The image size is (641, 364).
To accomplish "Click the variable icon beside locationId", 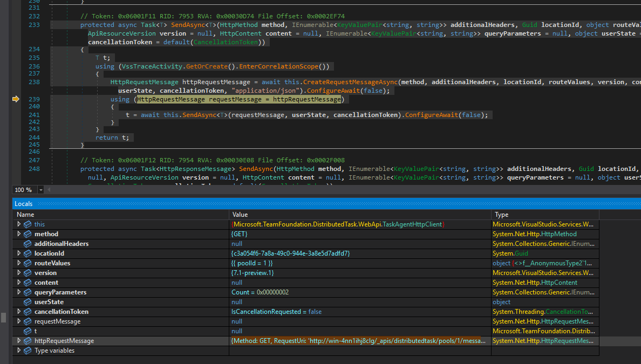I will (28, 253).
